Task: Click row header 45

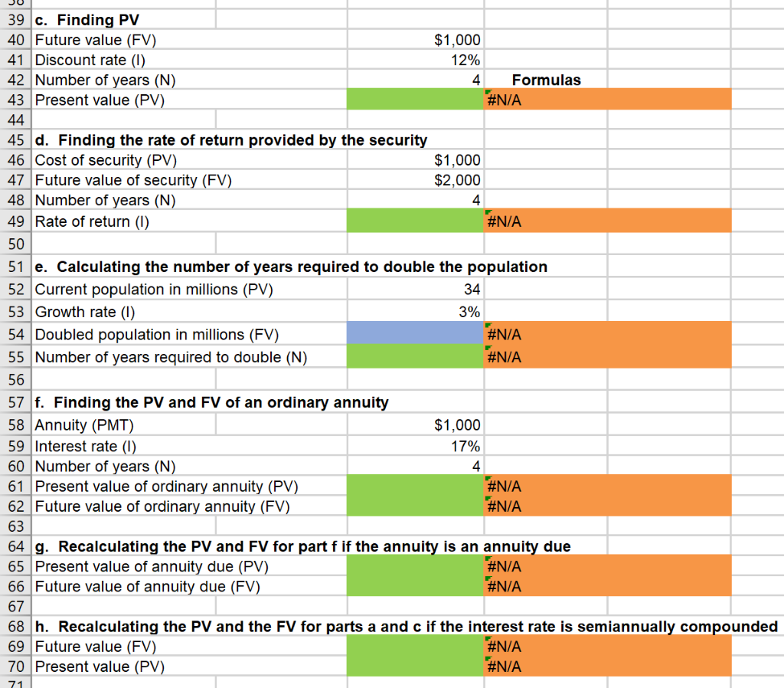Action: tap(15, 139)
